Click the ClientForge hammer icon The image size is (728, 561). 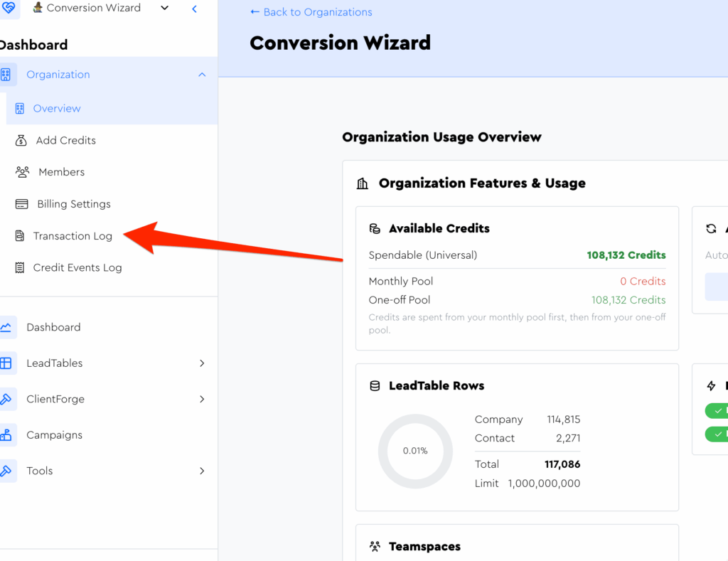click(6, 400)
